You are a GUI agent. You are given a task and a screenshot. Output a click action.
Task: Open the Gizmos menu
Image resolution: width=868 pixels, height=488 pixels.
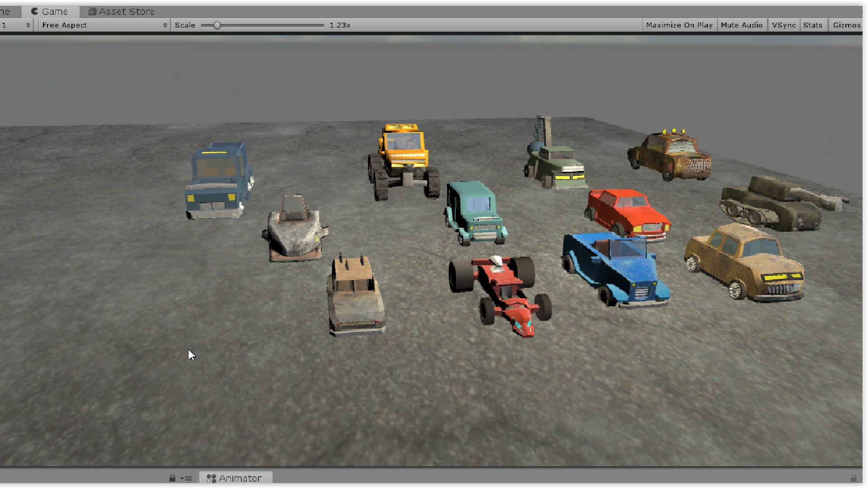tap(846, 25)
